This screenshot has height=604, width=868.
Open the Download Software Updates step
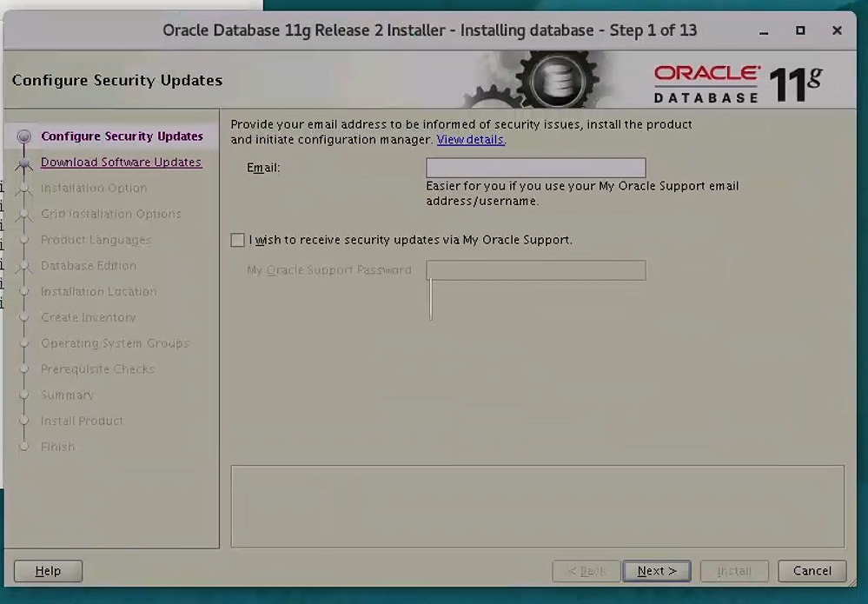[x=121, y=162]
